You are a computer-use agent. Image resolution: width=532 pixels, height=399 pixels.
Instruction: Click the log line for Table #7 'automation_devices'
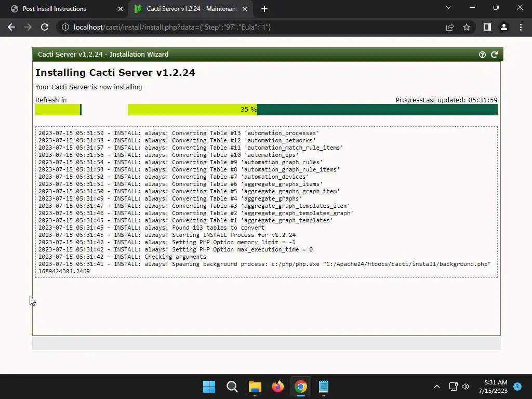(174, 177)
